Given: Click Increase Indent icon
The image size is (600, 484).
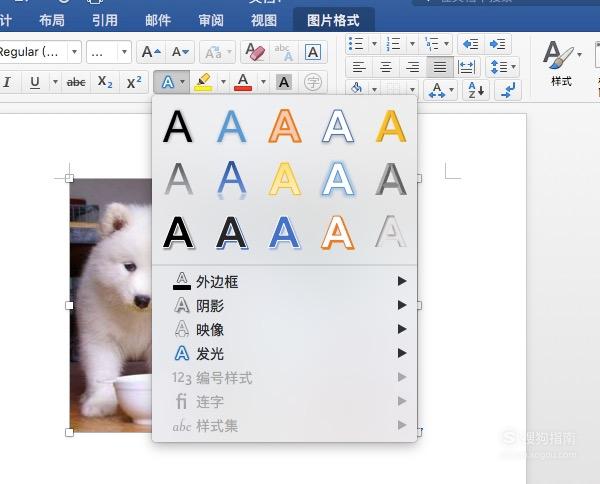Looking at the screenshot, I should point(497,44).
